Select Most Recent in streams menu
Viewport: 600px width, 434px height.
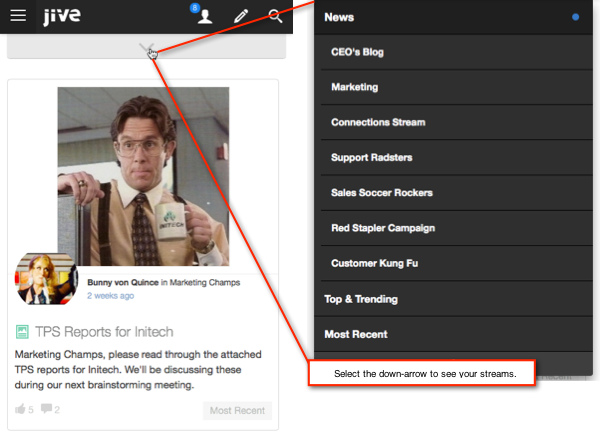tap(453, 334)
